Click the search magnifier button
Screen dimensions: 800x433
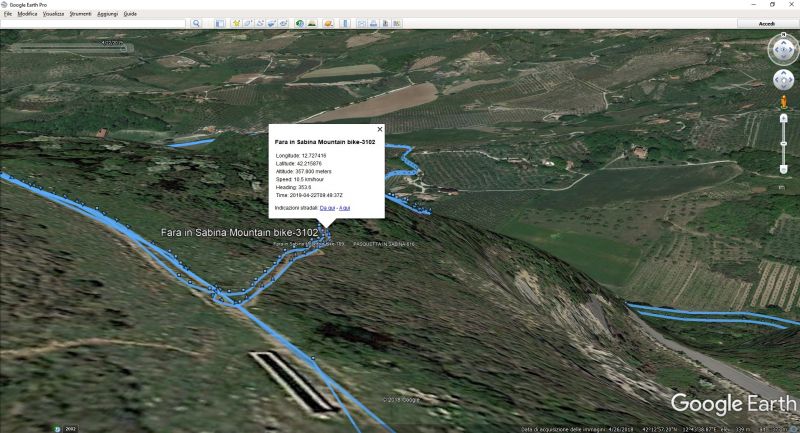pyautogui.click(x=196, y=23)
